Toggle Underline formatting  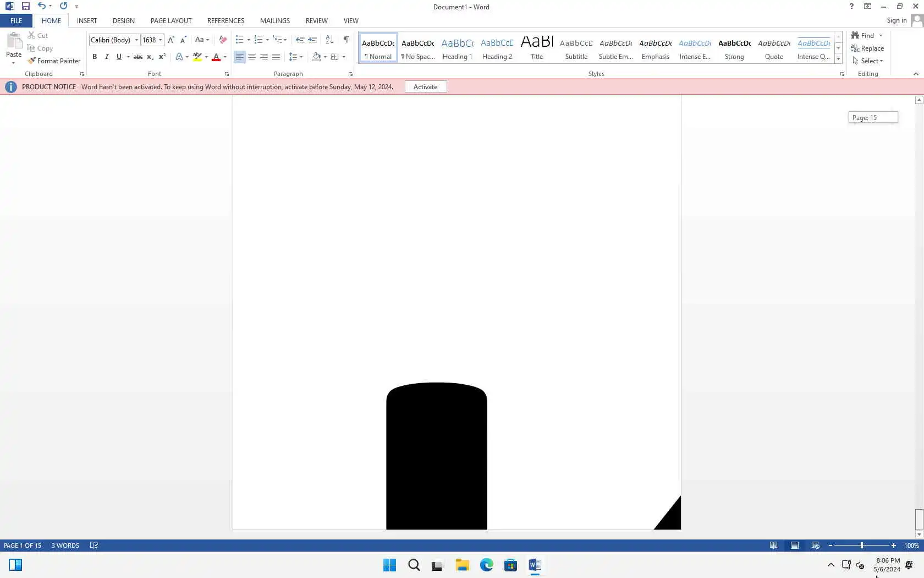119,57
